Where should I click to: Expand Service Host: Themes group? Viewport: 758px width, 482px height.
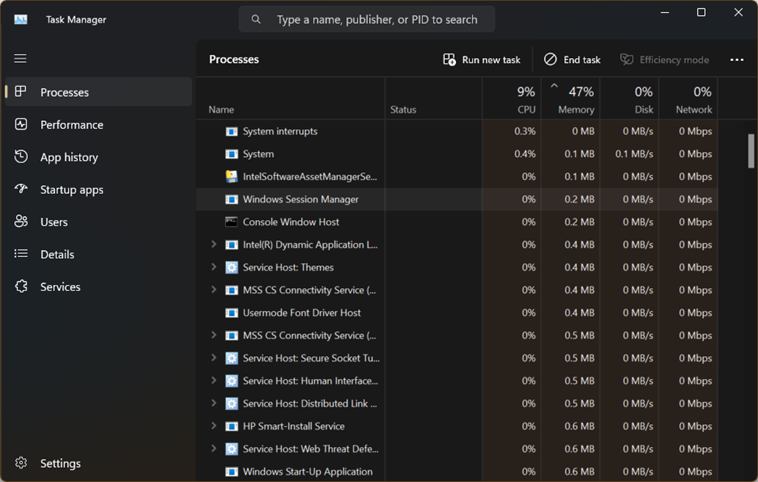214,267
